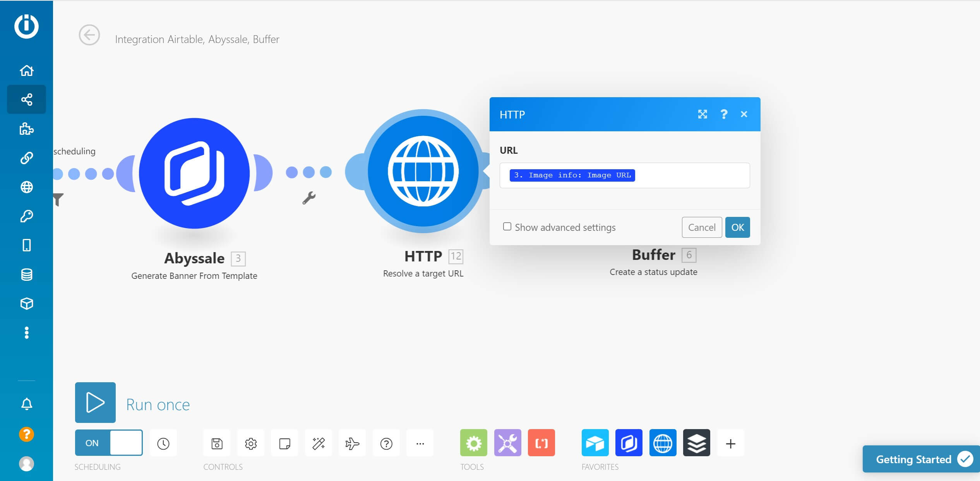Screen dimensions: 980x481
Task: Open Notes icon in controls
Action: (284, 443)
